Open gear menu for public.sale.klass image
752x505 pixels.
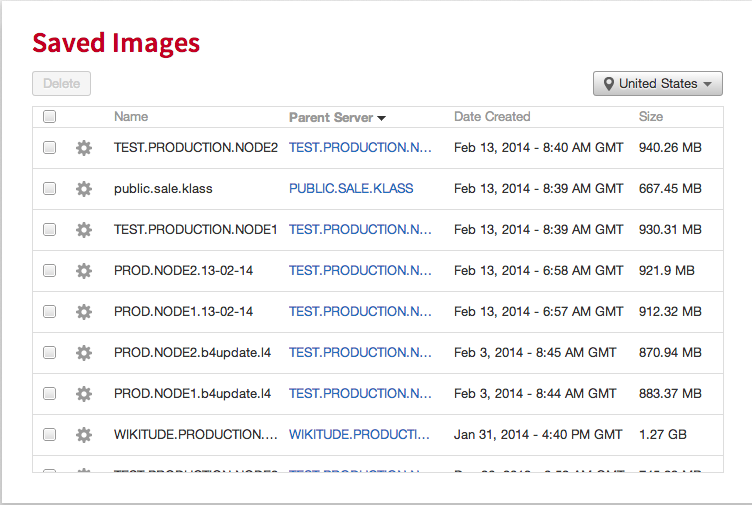coord(84,189)
